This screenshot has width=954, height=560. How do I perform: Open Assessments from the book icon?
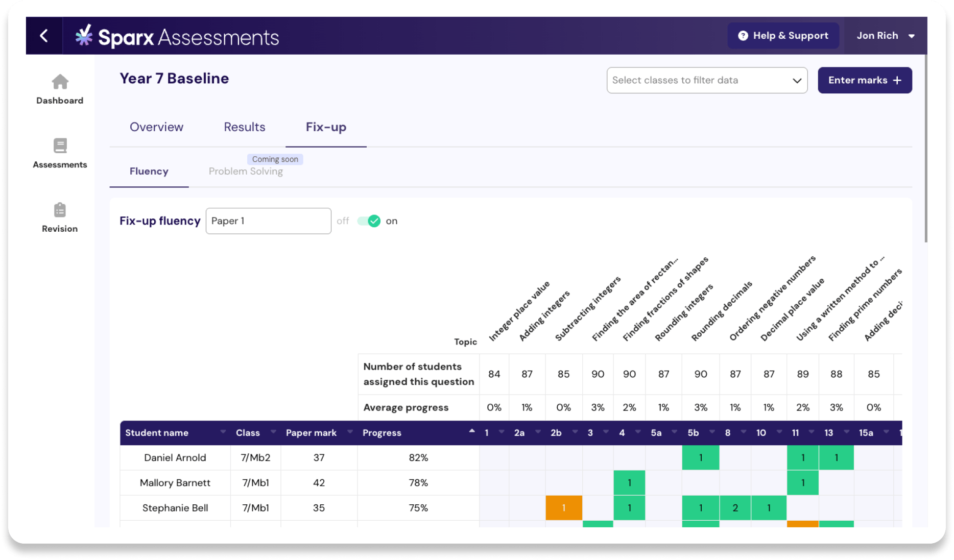(60, 146)
